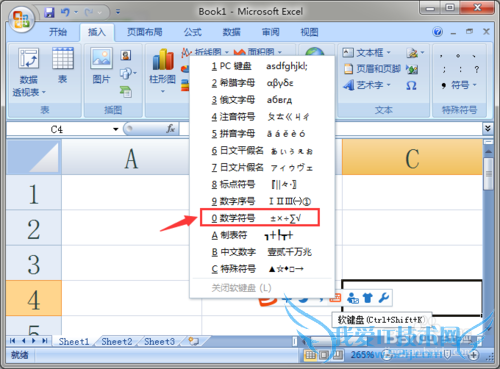Screen dimensions: 500x369
Task: Expand the formula bar chevron
Action: [488, 128]
